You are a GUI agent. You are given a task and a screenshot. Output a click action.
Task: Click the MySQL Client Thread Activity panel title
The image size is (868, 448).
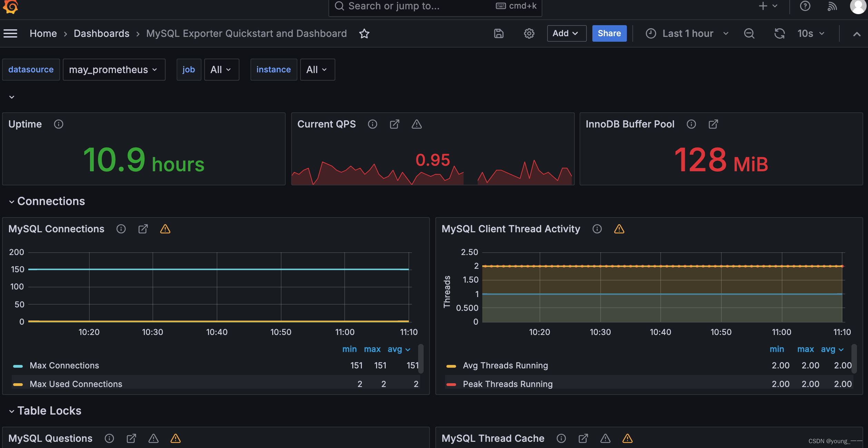(x=511, y=229)
